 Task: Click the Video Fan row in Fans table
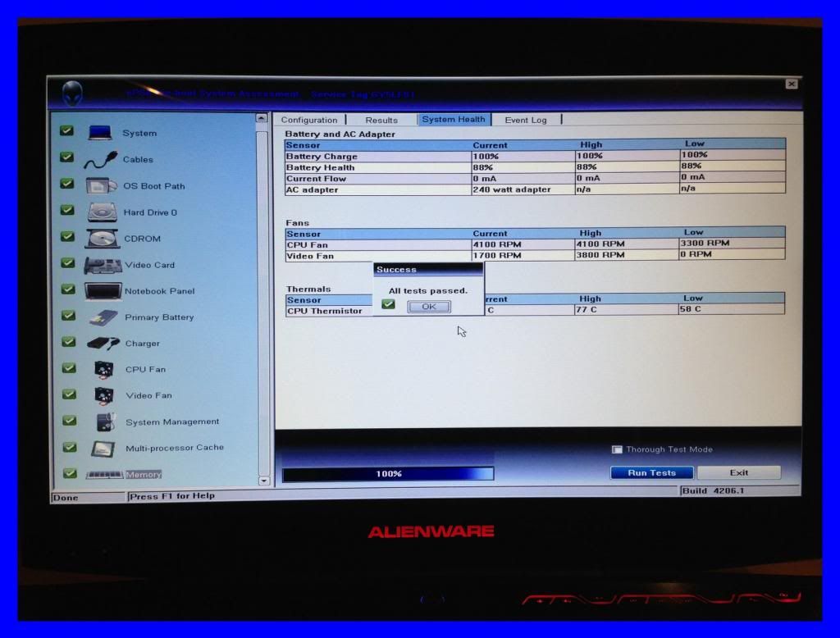pos(535,256)
